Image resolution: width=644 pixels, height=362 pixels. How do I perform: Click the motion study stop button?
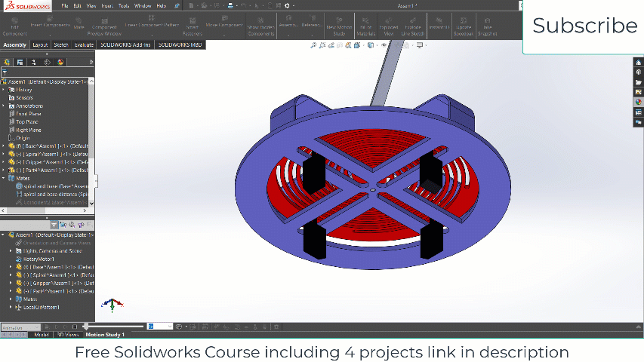pyautogui.click(x=75, y=327)
